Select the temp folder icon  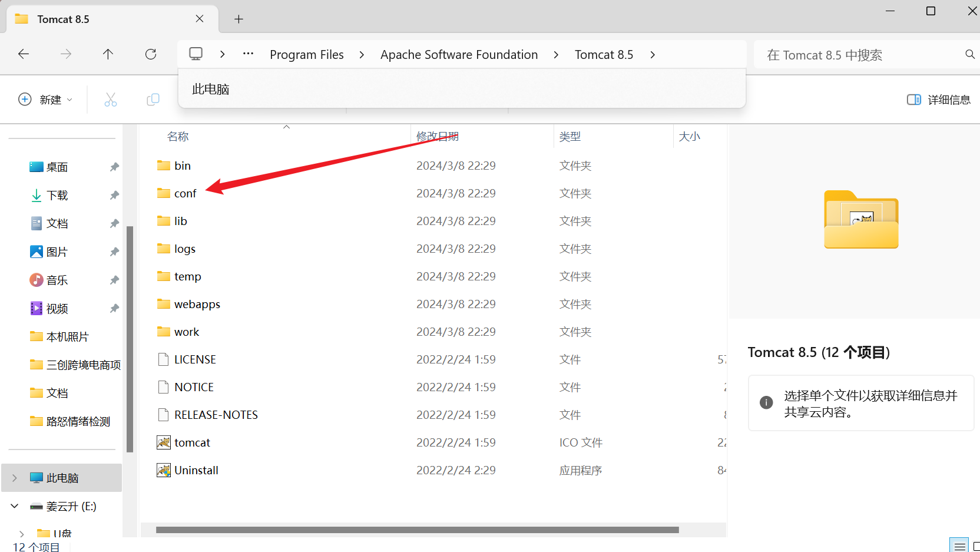pyautogui.click(x=164, y=276)
